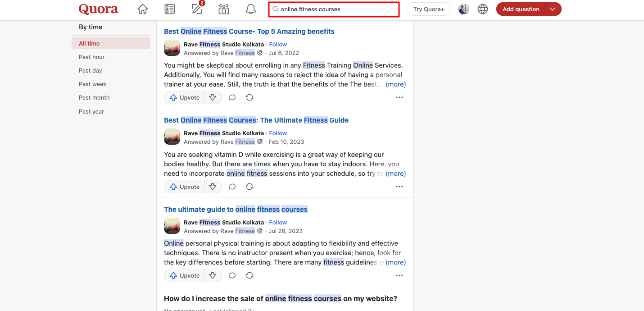Click the Feb 10, 2023 date
644x311 pixels.
(x=286, y=142)
